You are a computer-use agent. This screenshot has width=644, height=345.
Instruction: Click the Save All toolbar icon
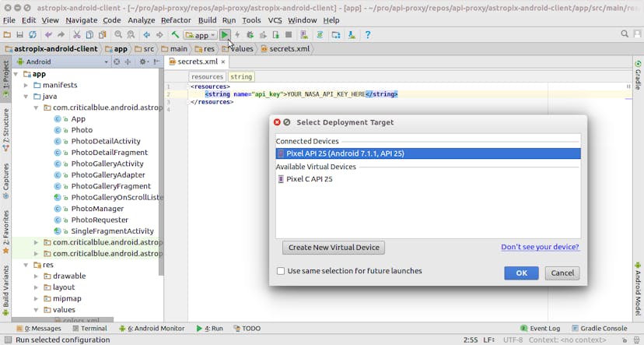[19, 35]
